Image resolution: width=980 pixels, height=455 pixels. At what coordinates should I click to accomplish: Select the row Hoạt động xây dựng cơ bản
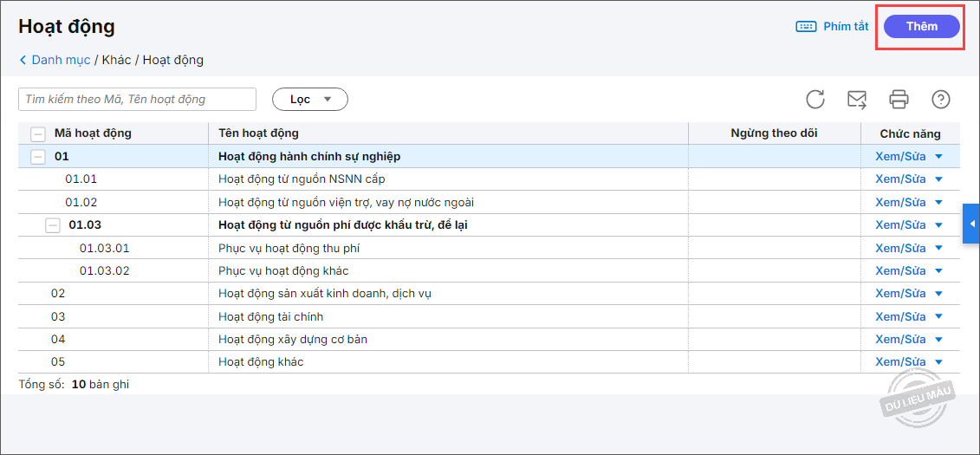click(293, 340)
